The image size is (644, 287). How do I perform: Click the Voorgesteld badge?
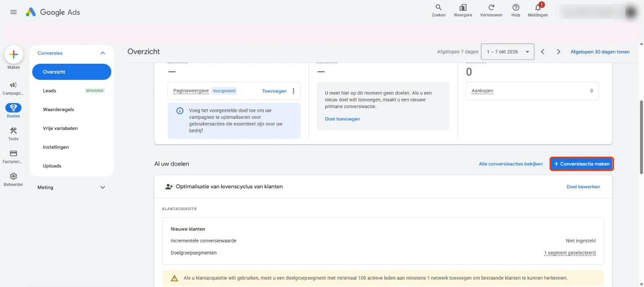224,91
